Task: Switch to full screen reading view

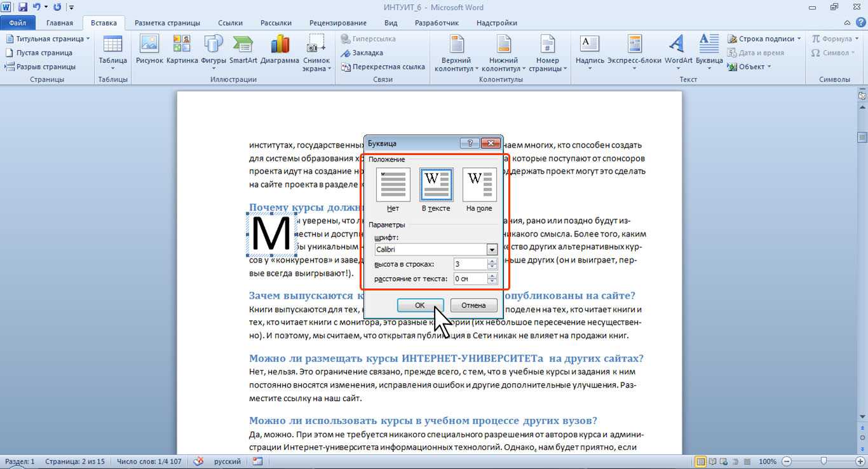Action: click(712, 461)
